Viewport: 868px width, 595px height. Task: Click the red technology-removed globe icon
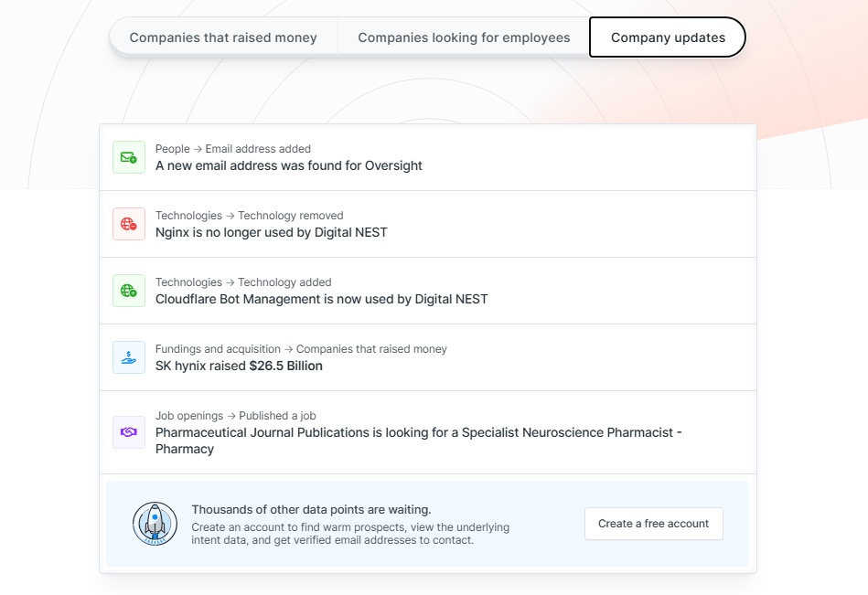[129, 224]
